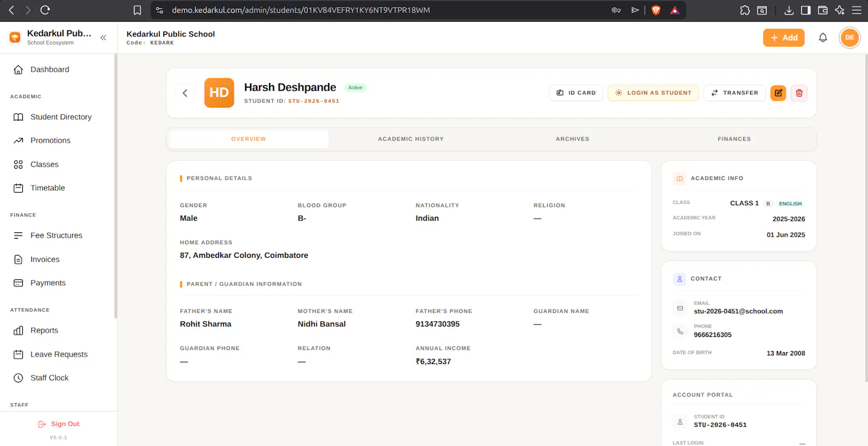Click email stu-2026-0451@school.com
868x446 pixels.
point(738,311)
